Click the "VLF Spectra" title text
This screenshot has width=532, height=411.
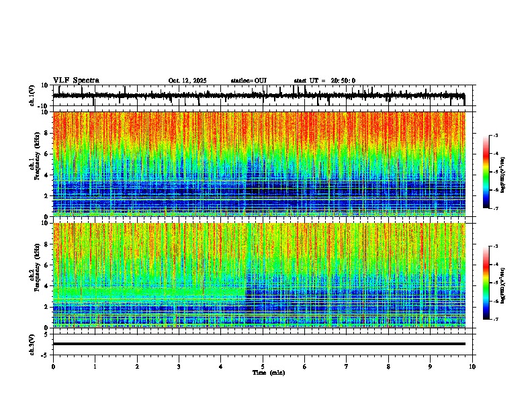click(x=76, y=81)
